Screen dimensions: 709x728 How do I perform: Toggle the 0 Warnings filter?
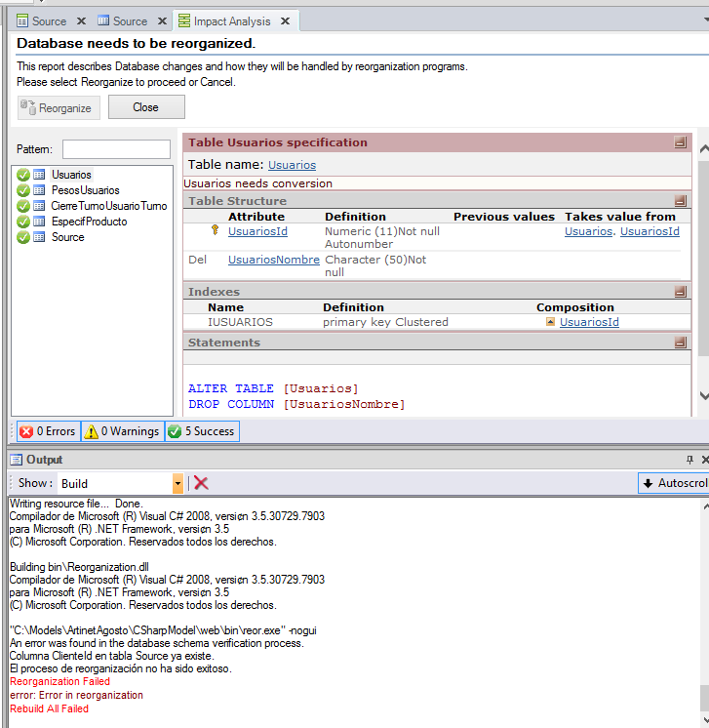coord(123,431)
